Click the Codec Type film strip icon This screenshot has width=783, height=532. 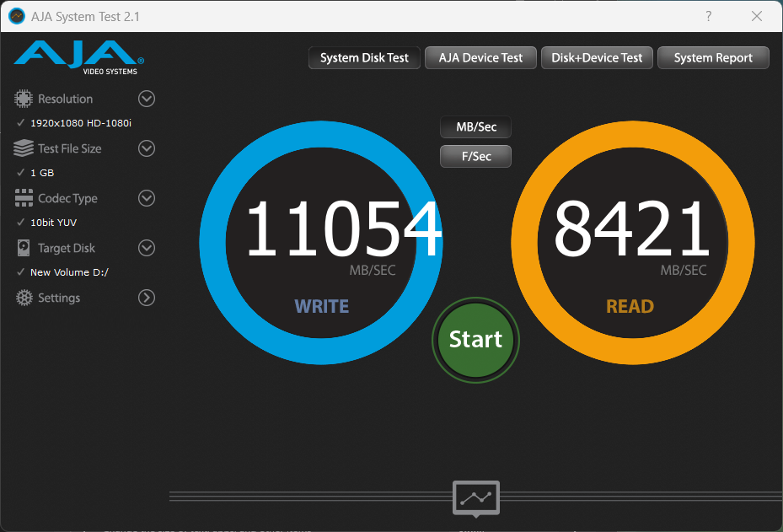[24, 198]
